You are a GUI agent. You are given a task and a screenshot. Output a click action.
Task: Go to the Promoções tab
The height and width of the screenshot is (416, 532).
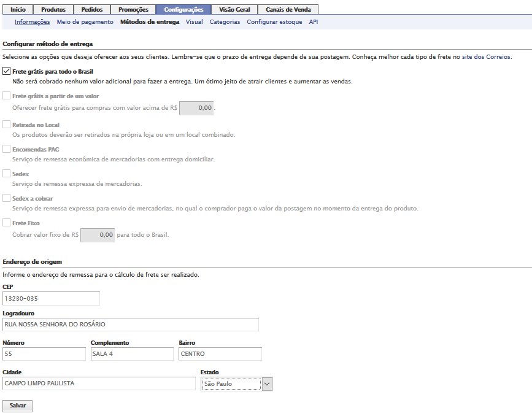pyautogui.click(x=133, y=10)
